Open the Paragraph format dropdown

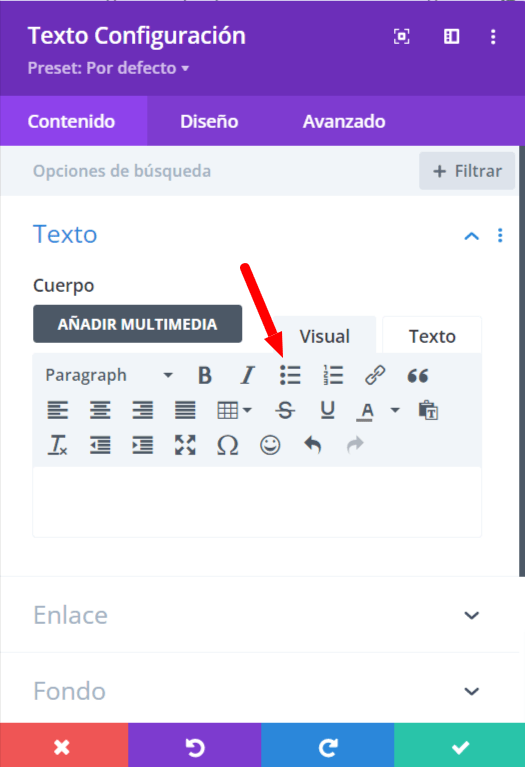point(109,376)
